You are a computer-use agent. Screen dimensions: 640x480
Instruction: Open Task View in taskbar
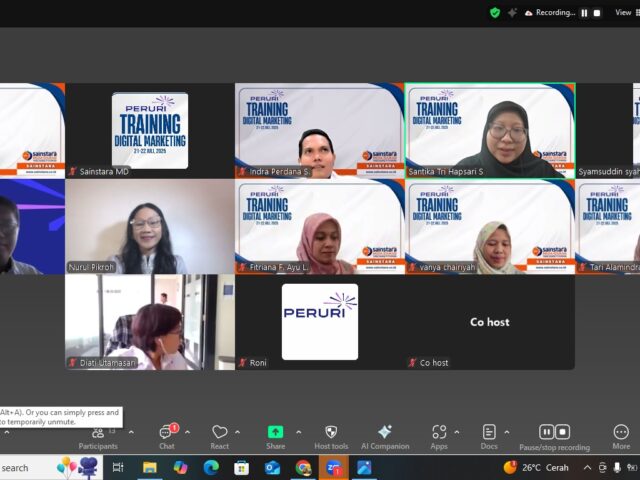tap(118, 468)
